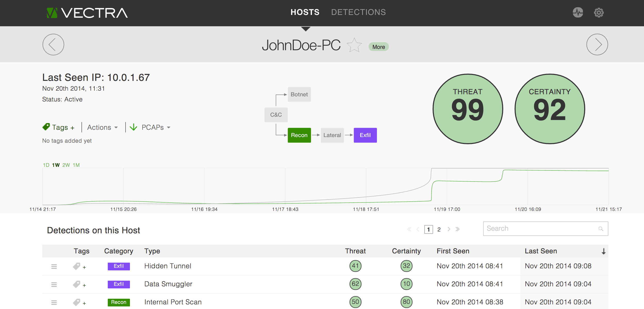
Task: Expand the PCAPs dropdown
Action: coord(156,127)
